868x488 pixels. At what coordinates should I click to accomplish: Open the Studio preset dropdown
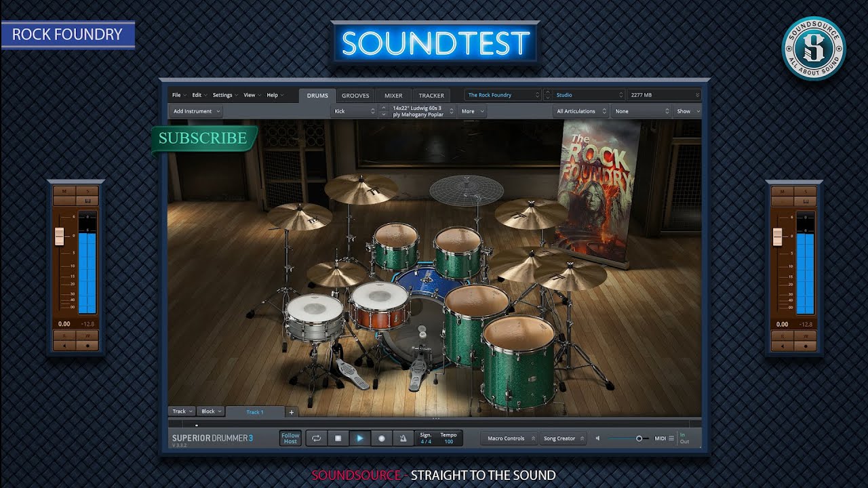589,95
